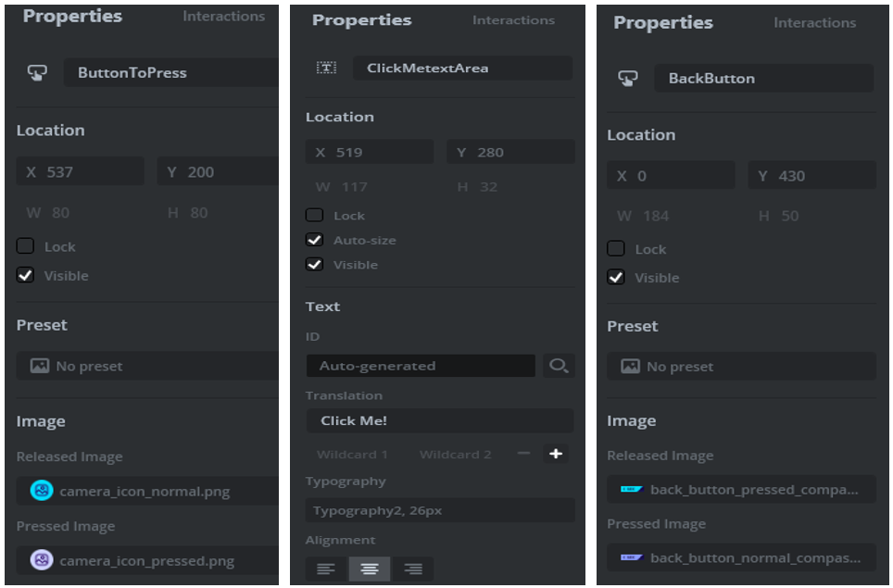
Task: Click the camera_icon_normal.png released image field
Action: click(146, 491)
